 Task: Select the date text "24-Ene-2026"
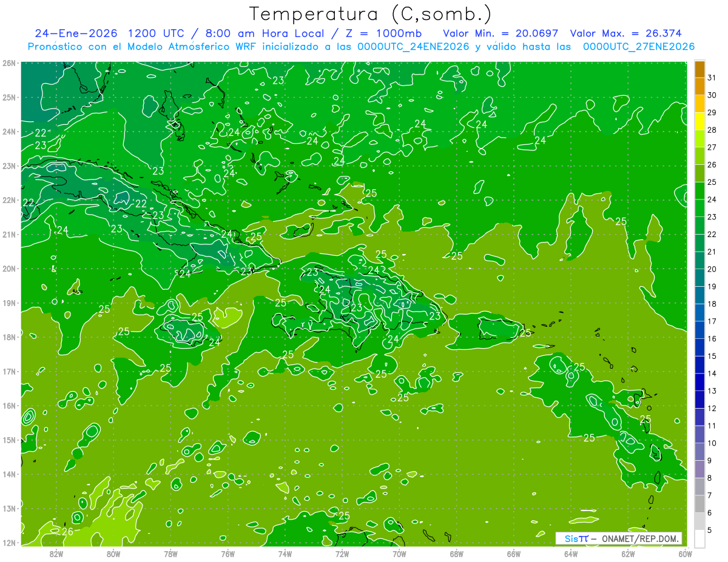pos(76,33)
